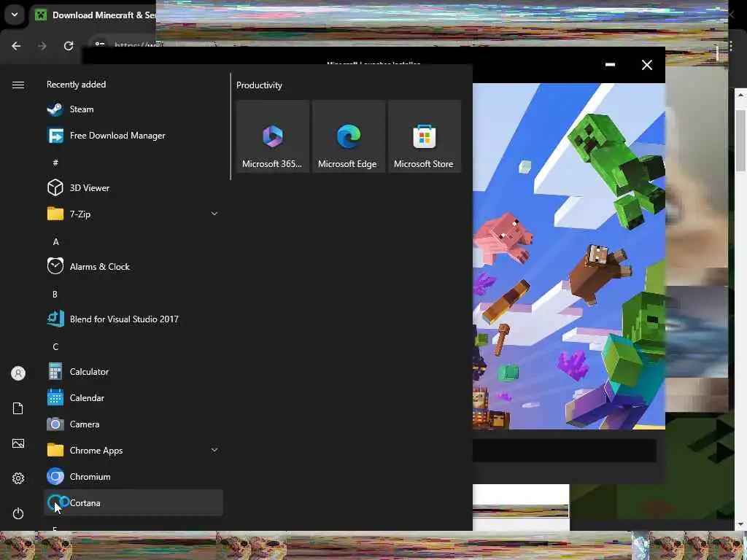Open the Microsoft Store tile

click(x=424, y=136)
